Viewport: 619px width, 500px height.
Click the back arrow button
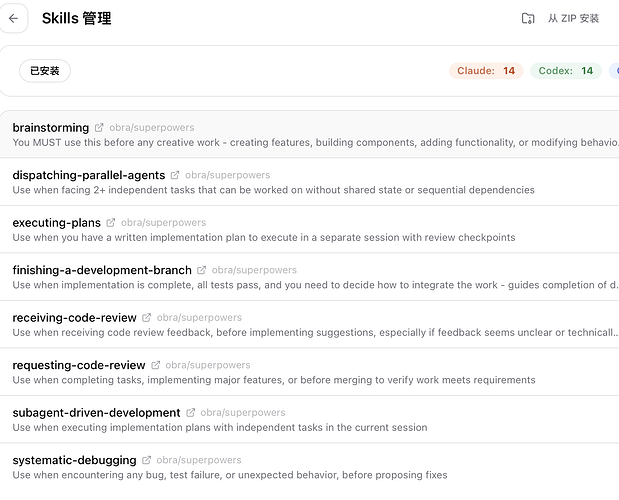coord(13,18)
